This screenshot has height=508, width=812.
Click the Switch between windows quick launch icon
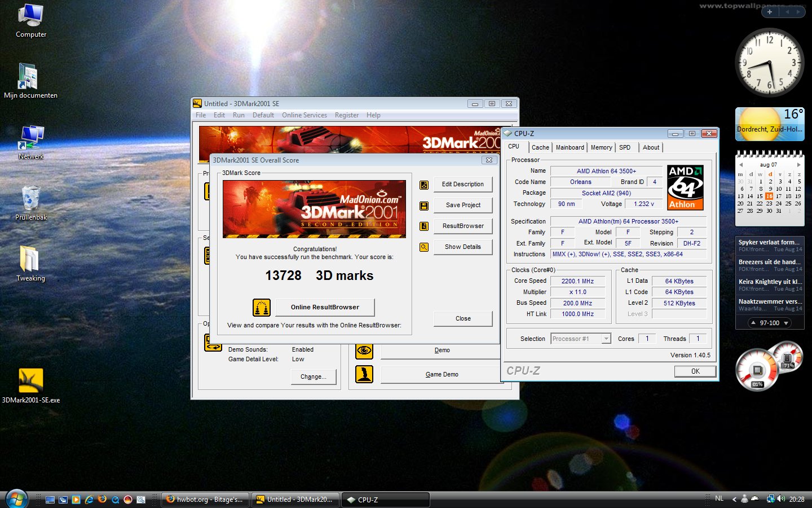click(63, 500)
